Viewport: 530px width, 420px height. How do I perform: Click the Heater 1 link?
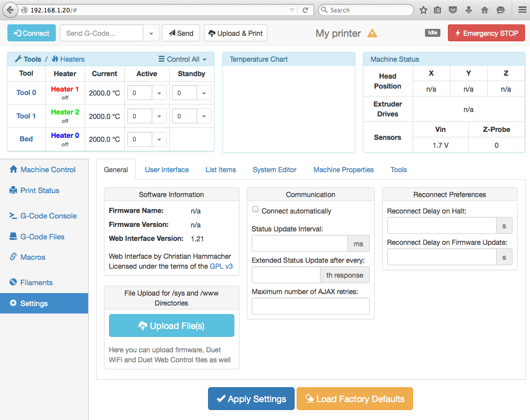pyautogui.click(x=65, y=89)
